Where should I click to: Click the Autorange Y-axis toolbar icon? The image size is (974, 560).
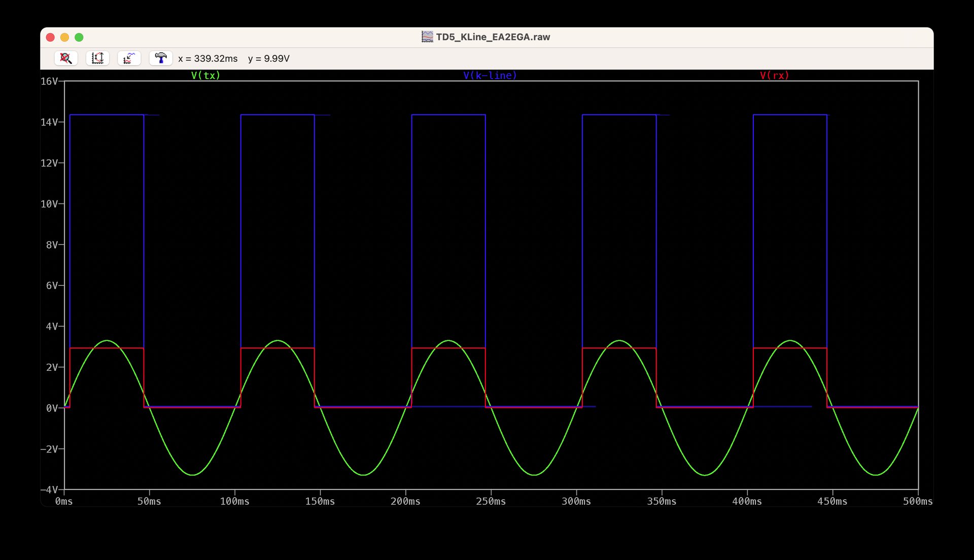[x=97, y=58]
